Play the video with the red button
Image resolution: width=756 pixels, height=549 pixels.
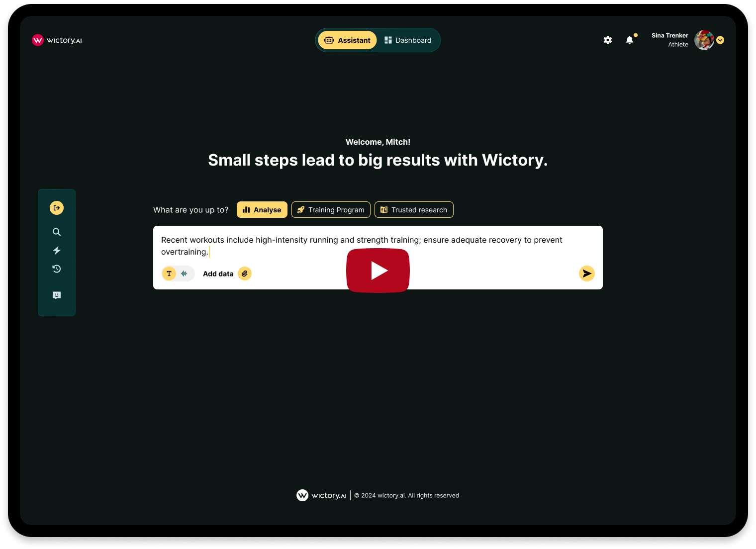[378, 271]
